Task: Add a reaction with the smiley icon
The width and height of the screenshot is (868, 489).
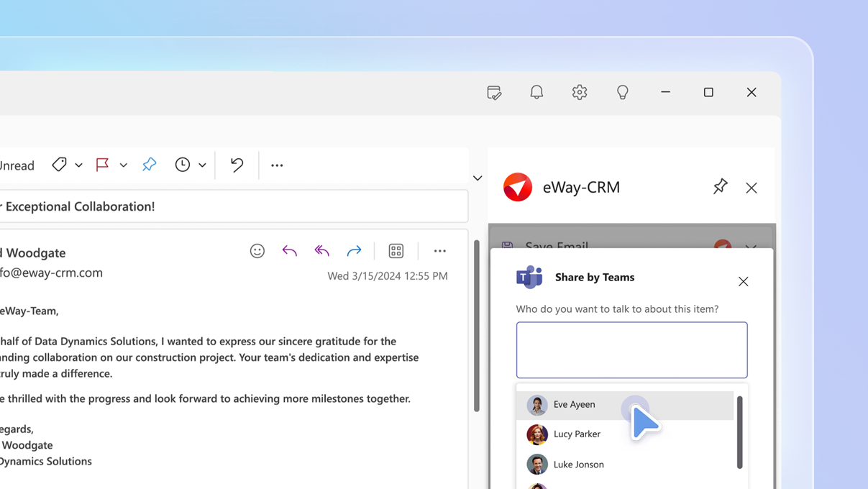Action: (x=257, y=251)
